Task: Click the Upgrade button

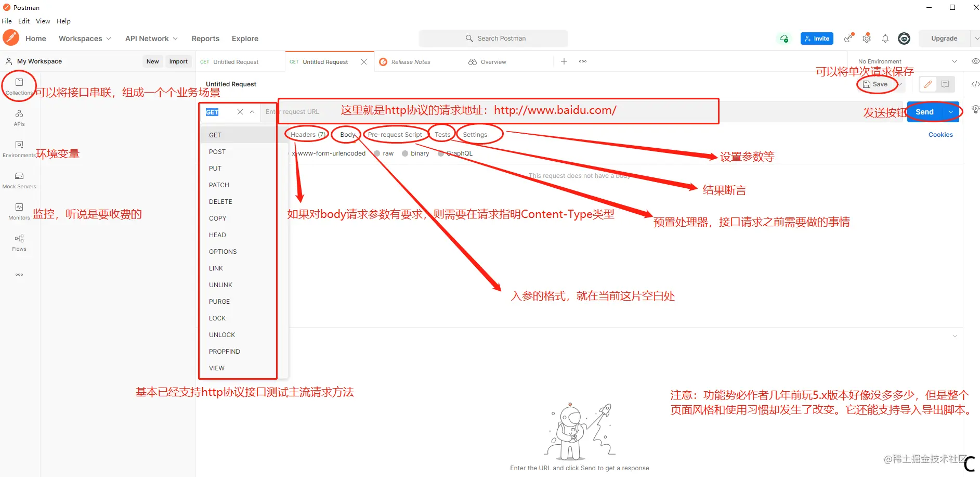Action: (944, 38)
